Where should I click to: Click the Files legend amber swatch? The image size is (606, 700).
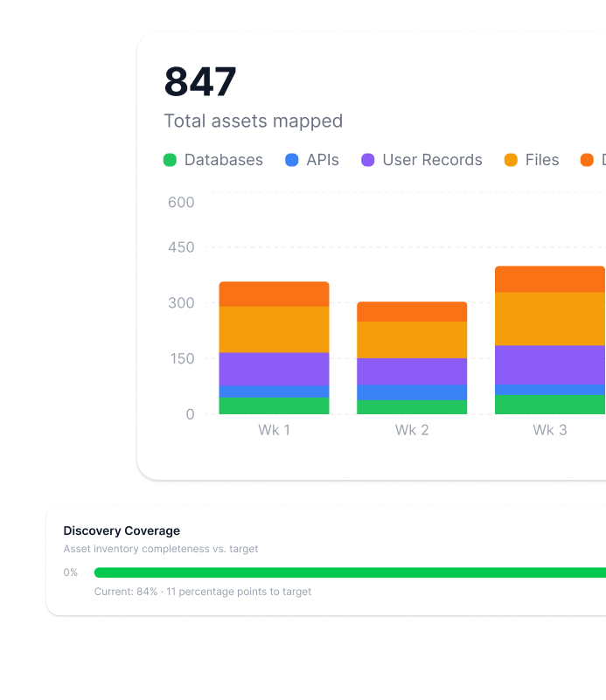(x=511, y=160)
